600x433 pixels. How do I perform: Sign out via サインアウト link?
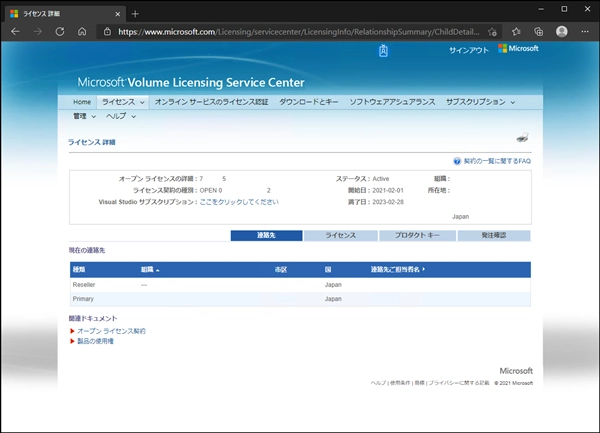pos(469,50)
